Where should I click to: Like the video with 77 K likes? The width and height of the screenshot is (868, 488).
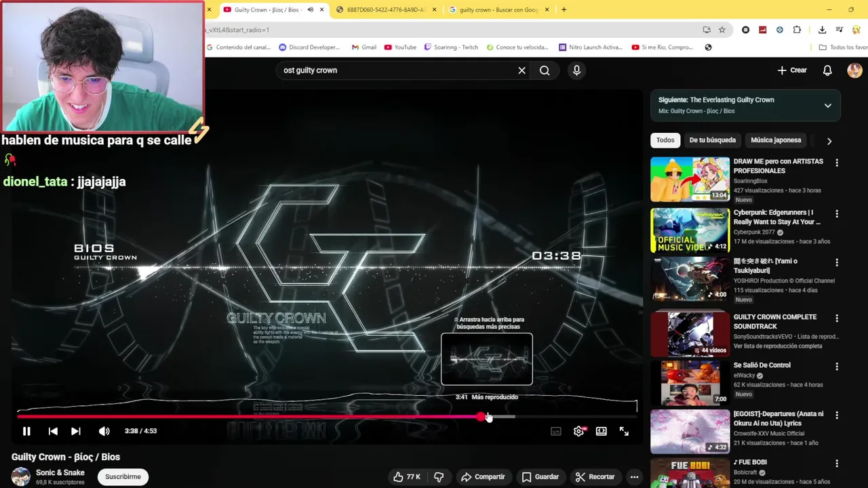point(407,476)
